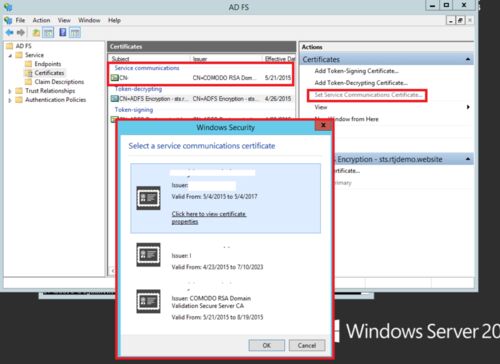Click Cancel in Windows Security dialog
The height and width of the screenshot is (364, 500).
point(307,345)
